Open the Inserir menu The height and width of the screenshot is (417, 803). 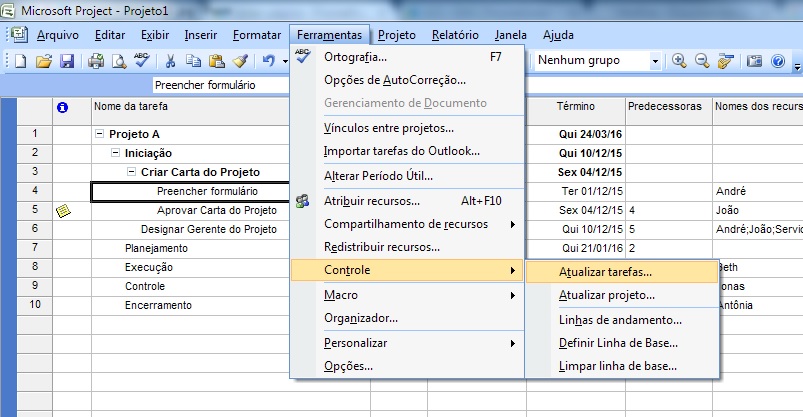point(201,35)
